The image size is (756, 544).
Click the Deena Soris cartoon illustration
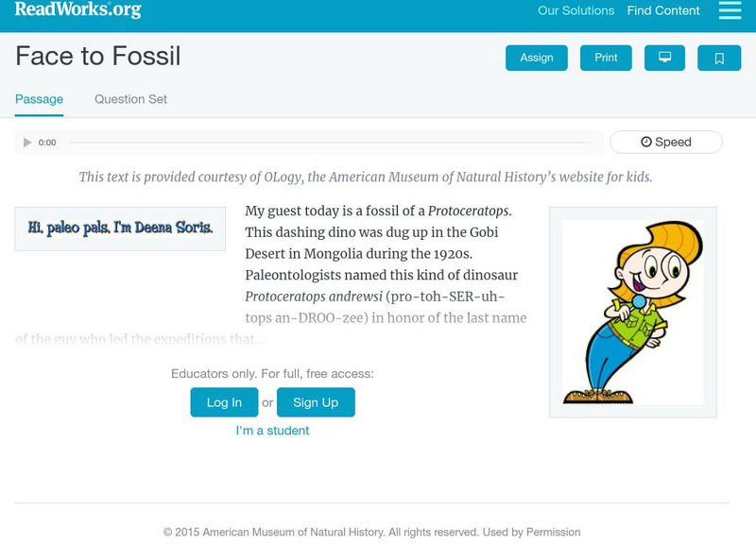click(x=632, y=312)
